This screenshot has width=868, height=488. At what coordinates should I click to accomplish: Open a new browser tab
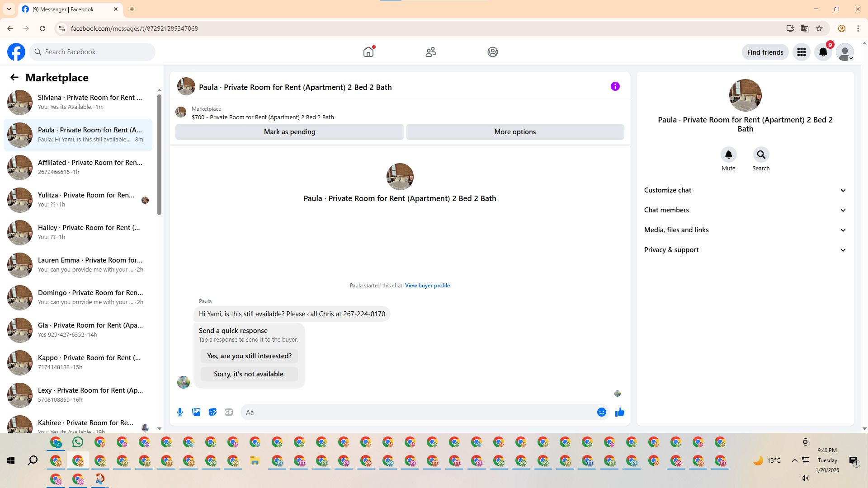tap(132, 9)
